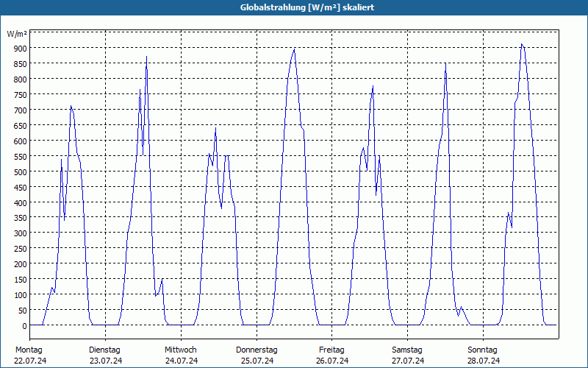The width and height of the screenshot is (588, 368).
Task: Click the 100 y-axis value
Action: click(x=21, y=295)
